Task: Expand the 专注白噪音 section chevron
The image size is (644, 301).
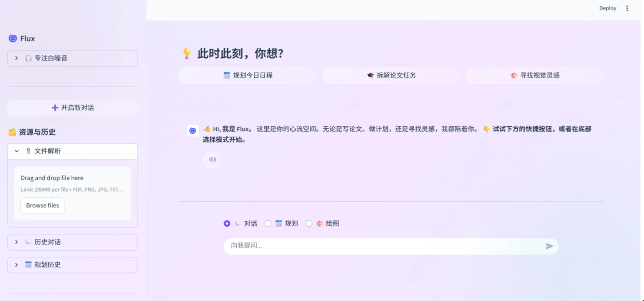Action: [16, 58]
